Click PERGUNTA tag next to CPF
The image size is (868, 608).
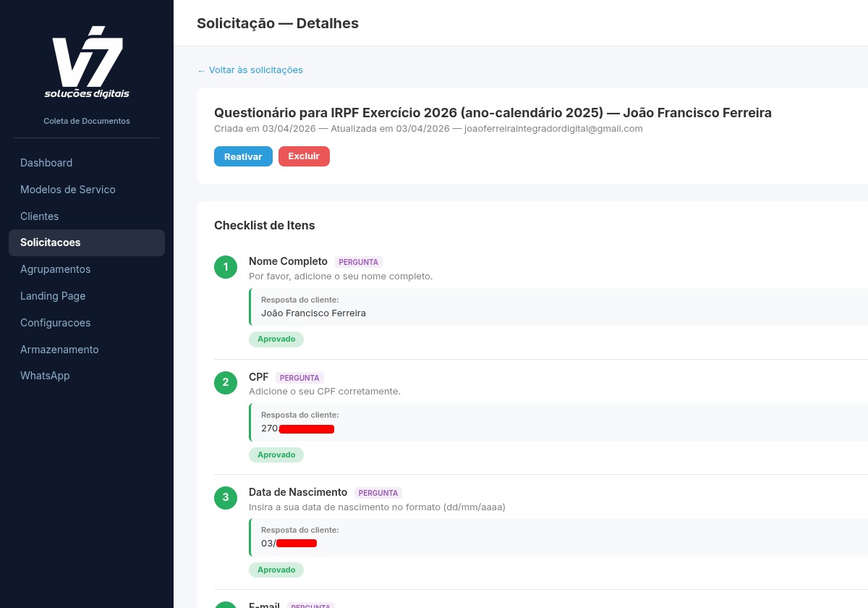(299, 378)
